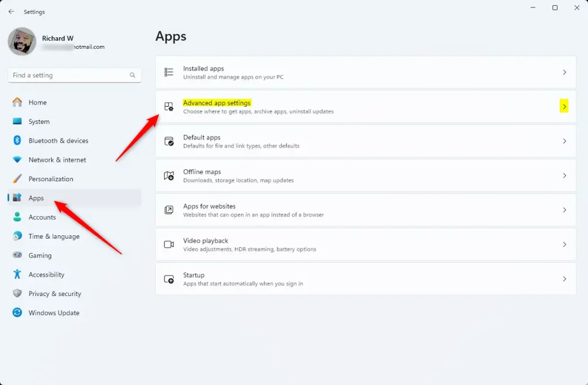This screenshot has height=385, width=588.
Task: Click the Advanced app settings gear icon
Action: coord(169,107)
